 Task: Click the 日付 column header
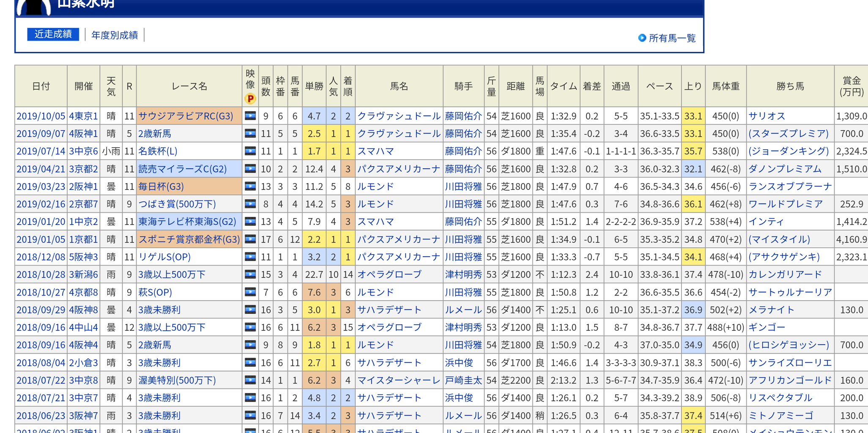coord(41,86)
